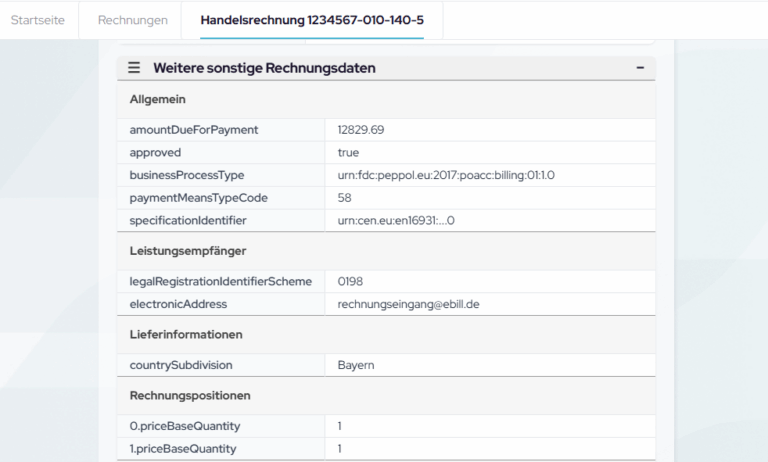The height and width of the screenshot is (462, 768).
Task: Click the Leistungsempfänger section header
Action: [188, 250]
